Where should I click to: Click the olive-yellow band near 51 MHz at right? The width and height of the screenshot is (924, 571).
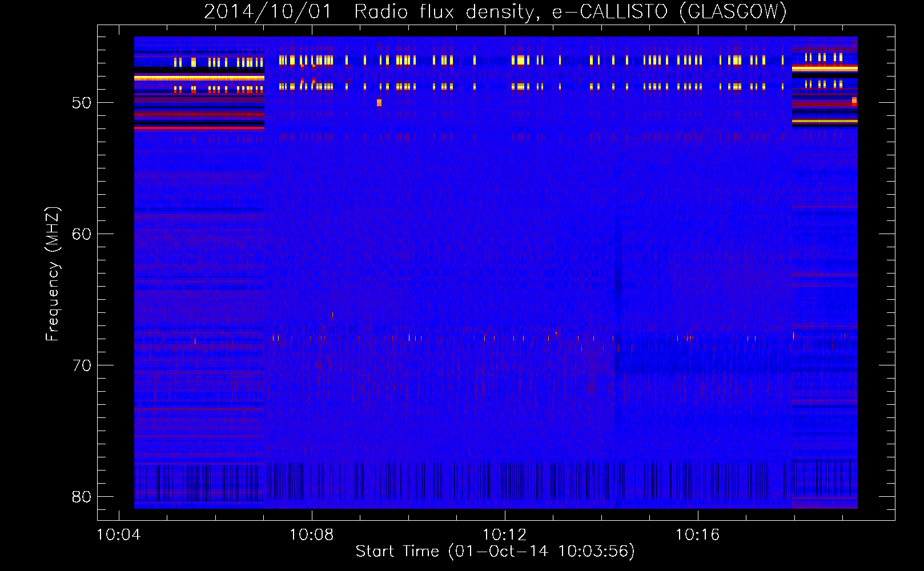(x=824, y=121)
